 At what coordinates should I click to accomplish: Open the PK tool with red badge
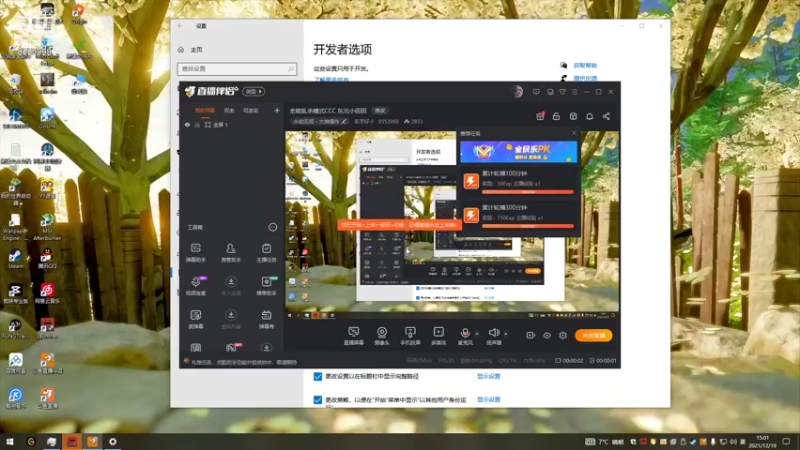pyautogui.click(x=233, y=347)
